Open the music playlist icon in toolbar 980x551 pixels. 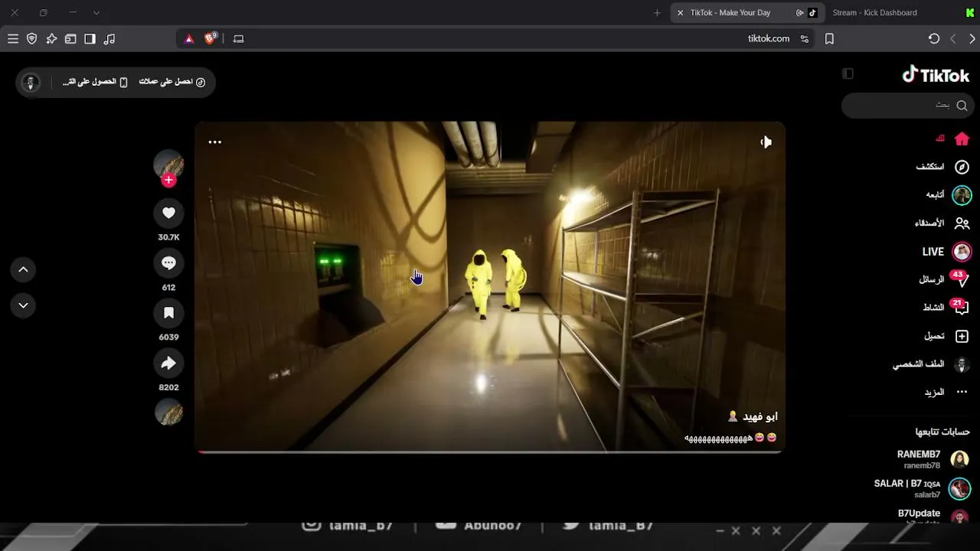(x=109, y=38)
